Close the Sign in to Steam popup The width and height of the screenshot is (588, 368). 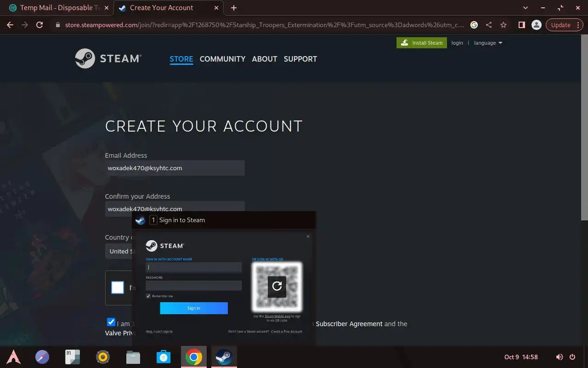[308, 236]
